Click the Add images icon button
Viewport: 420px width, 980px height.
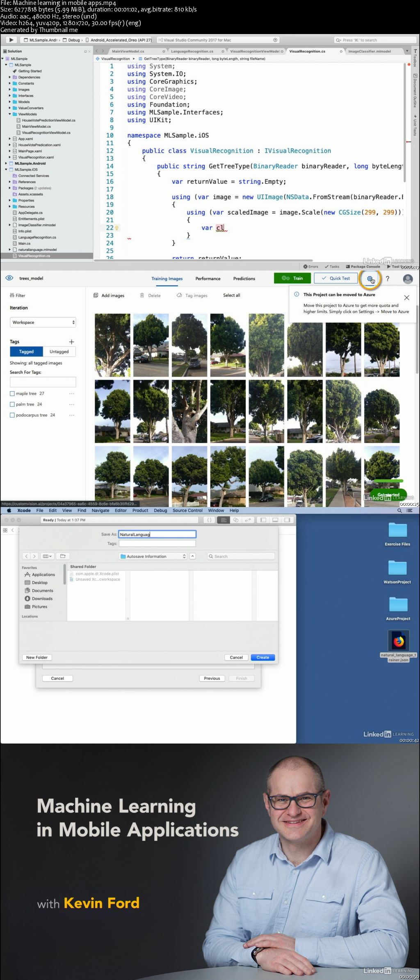click(x=96, y=295)
